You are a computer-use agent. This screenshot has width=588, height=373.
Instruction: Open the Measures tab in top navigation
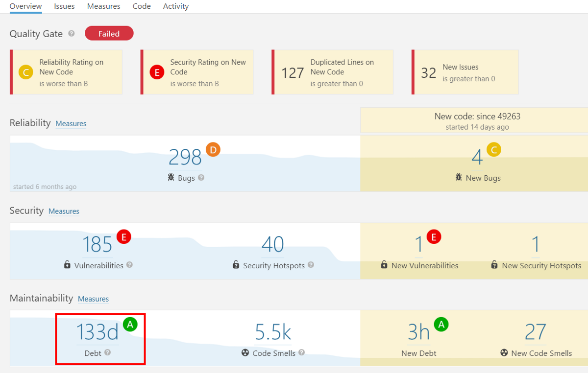pyautogui.click(x=103, y=6)
